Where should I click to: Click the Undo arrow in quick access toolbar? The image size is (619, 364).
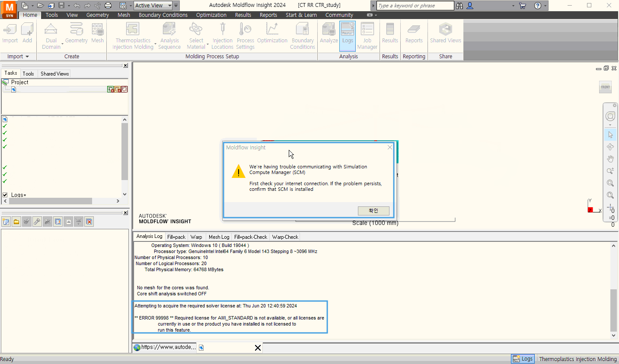coord(77,6)
